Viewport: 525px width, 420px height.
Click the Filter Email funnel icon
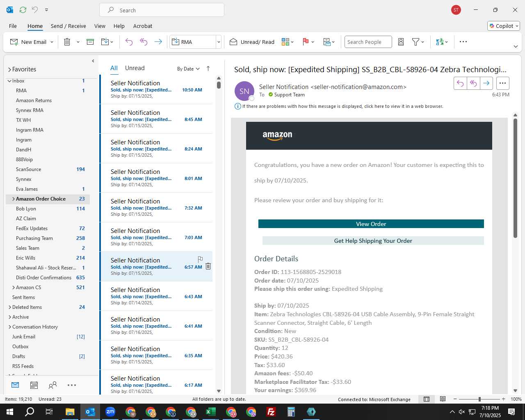coord(415,42)
